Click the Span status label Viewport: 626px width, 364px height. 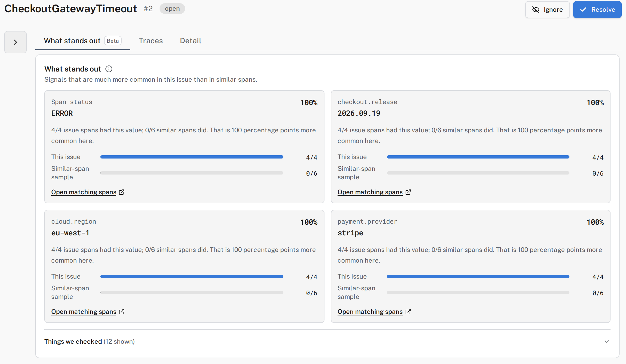(72, 102)
